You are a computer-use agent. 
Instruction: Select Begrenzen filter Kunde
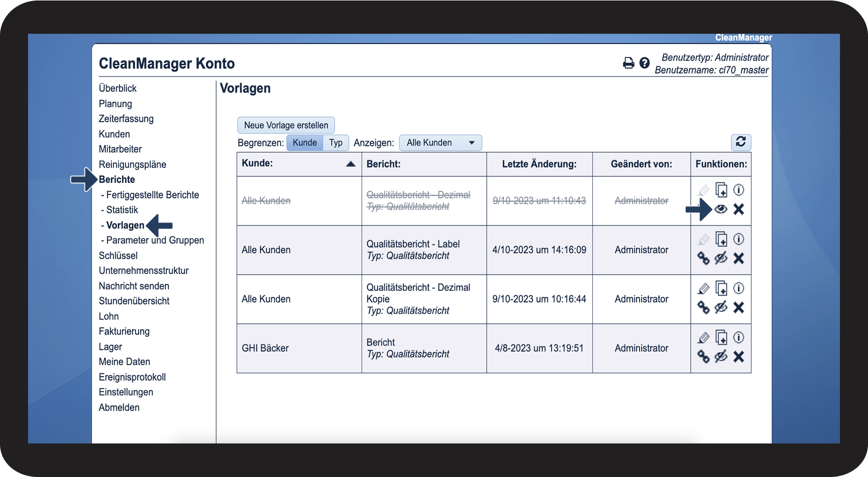pos(305,143)
